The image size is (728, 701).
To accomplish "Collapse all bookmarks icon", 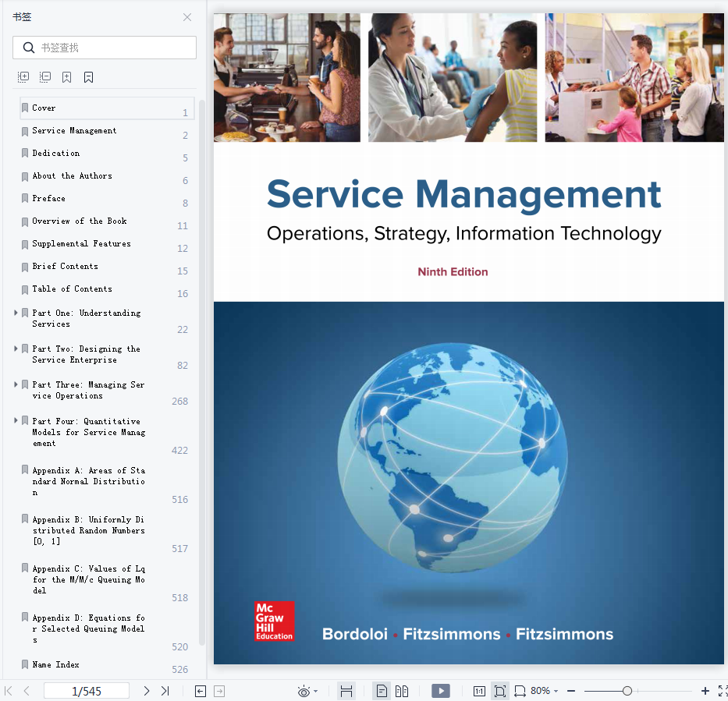I will (45, 77).
